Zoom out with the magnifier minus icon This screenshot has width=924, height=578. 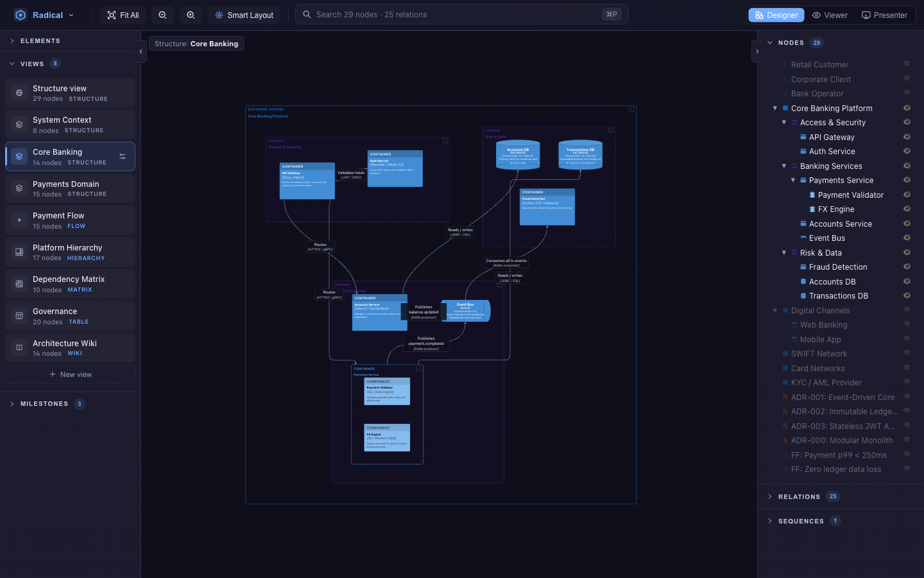click(x=162, y=15)
